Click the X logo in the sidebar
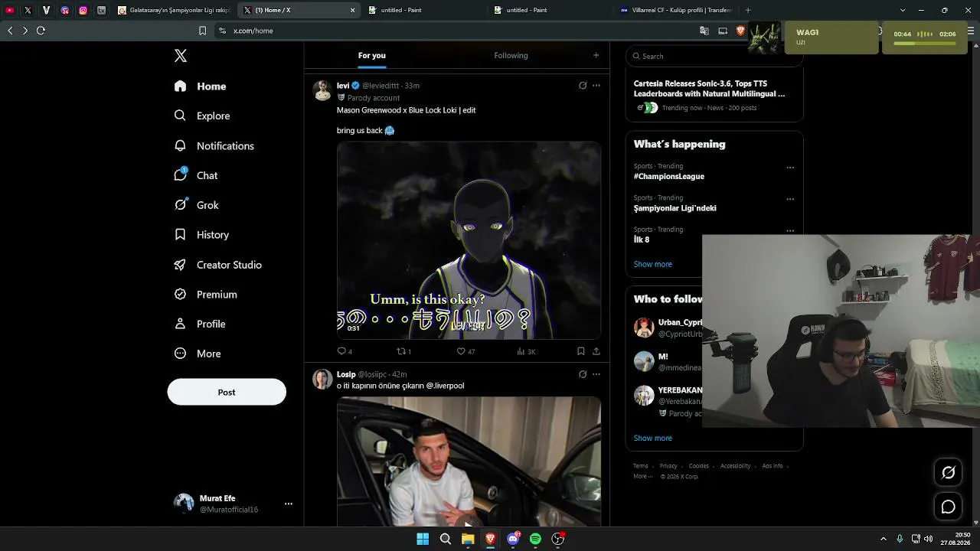 (181, 56)
